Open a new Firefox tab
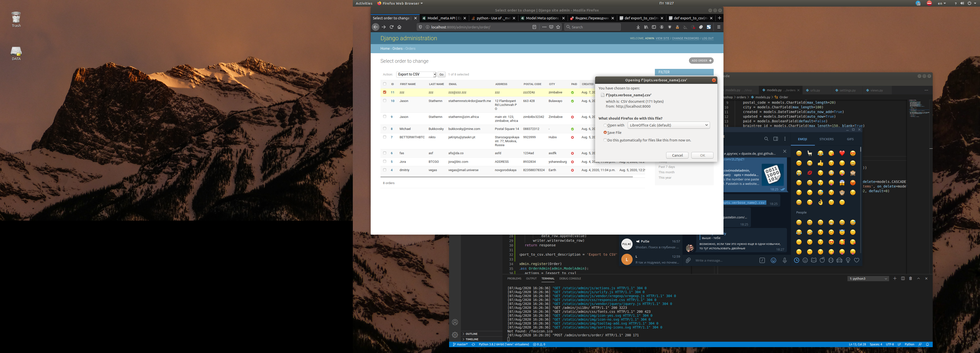The width and height of the screenshot is (980, 353). (x=719, y=18)
